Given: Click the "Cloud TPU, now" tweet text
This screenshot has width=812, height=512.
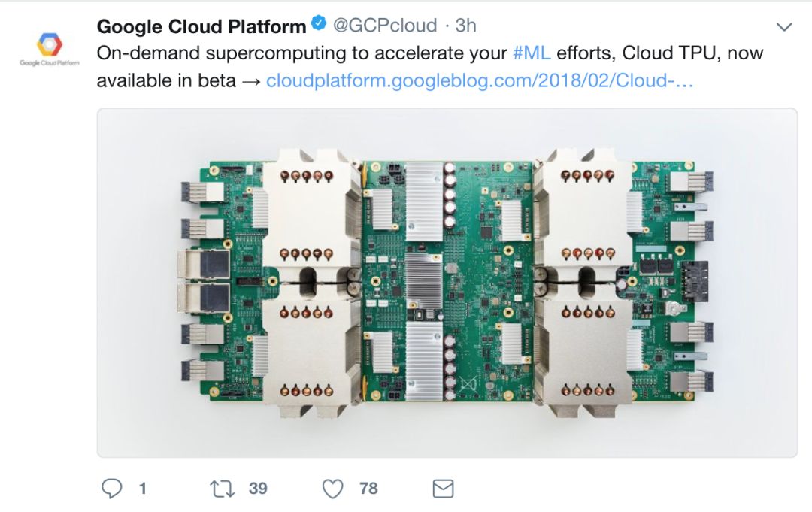Looking at the screenshot, I should click(x=692, y=53).
